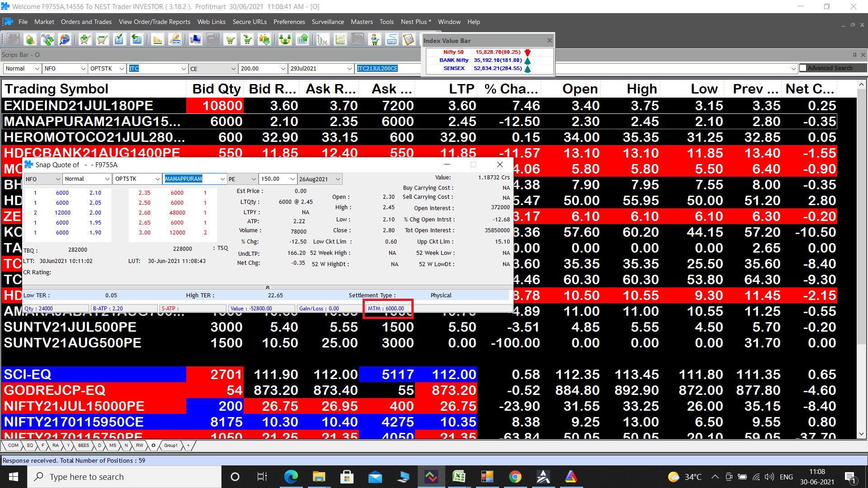Click the barcode with up arrow icon
This screenshot has width=868, height=488.
302,40
